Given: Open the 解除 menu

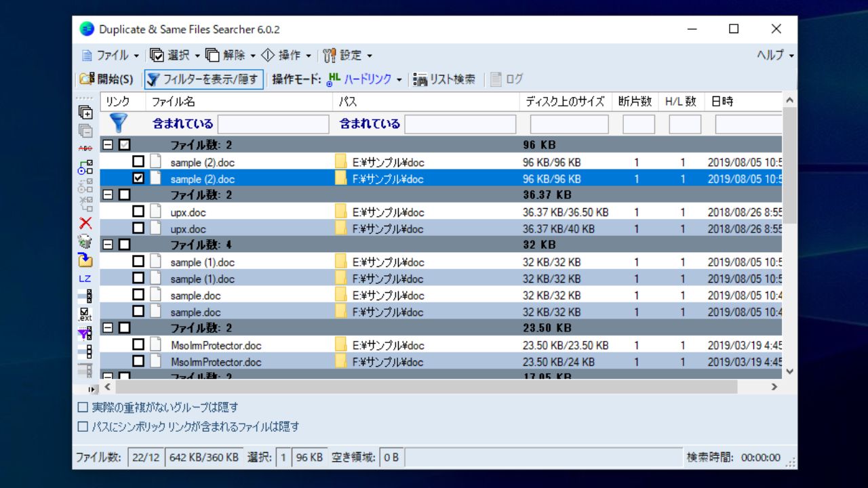Looking at the screenshot, I should (x=231, y=55).
